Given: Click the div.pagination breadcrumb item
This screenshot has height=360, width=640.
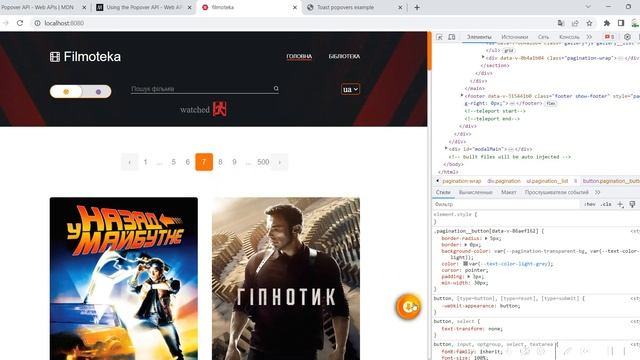Looking at the screenshot, I should coord(504,181).
